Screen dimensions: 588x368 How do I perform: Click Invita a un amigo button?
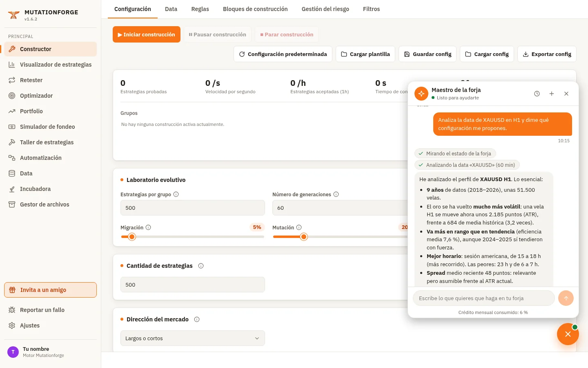[50, 290]
